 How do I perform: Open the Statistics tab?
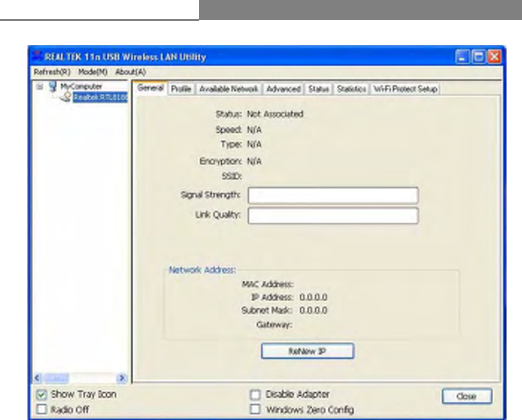[351, 89]
